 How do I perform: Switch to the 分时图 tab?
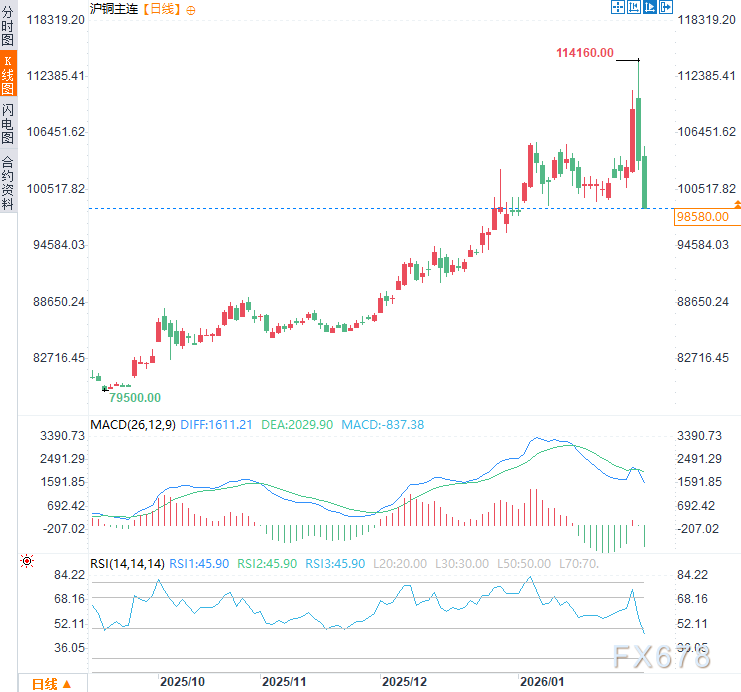click(8, 27)
